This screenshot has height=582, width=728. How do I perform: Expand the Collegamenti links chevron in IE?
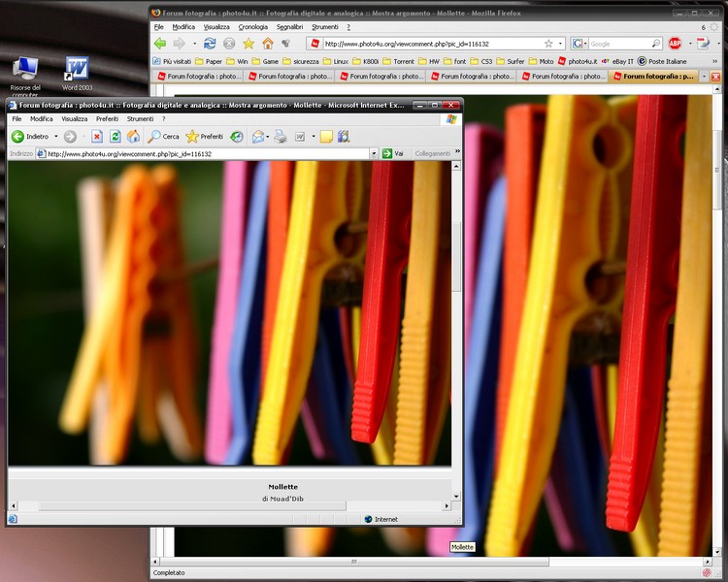pyautogui.click(x=457, y=151)
